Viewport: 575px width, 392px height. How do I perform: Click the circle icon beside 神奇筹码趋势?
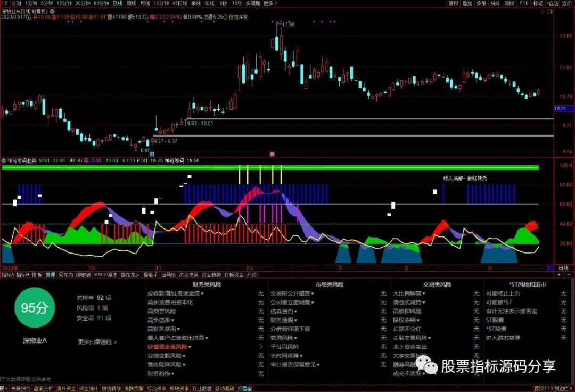(4, 161)
